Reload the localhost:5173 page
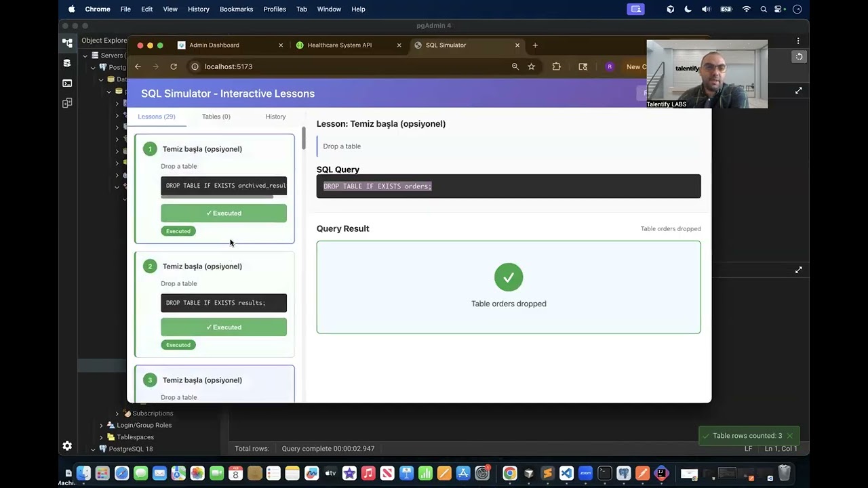 (174, 66)
